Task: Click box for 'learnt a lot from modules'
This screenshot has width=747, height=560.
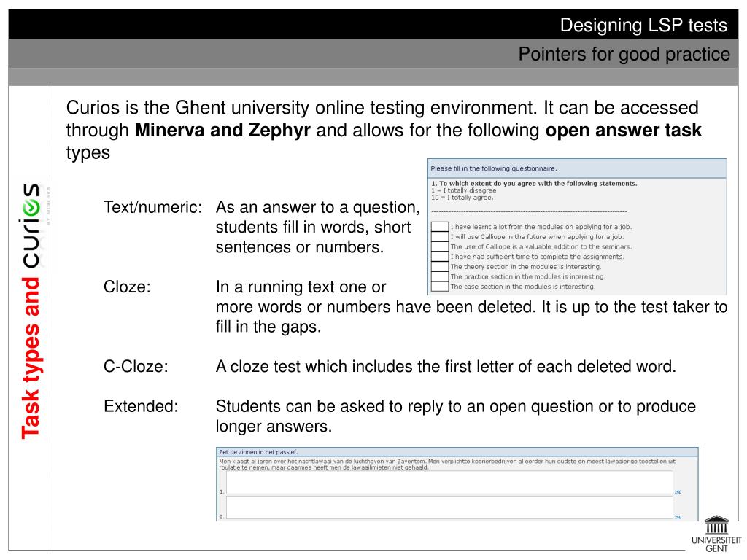Action: click(x=440, y=226)
